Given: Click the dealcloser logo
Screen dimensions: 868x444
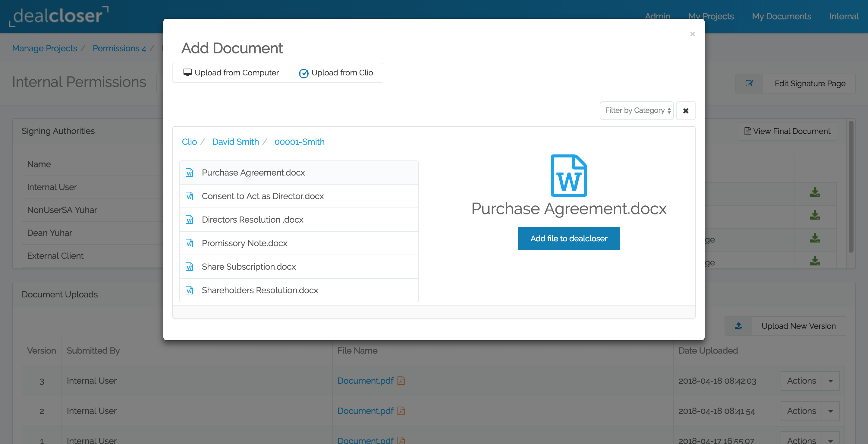Looking at the screenshot, I should tap(59, 16).
